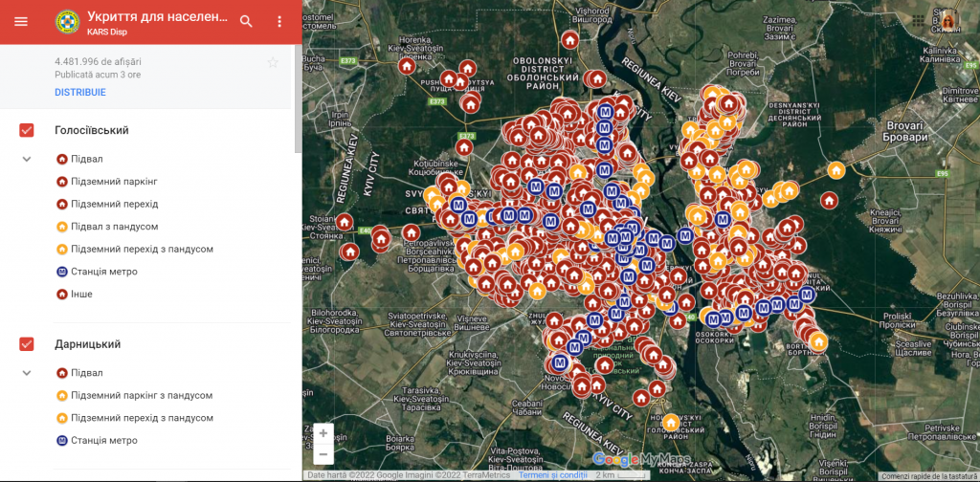Select the red marker near Vyshhorod at top
This screenshot has width=980, height=482.
point(569,40)
